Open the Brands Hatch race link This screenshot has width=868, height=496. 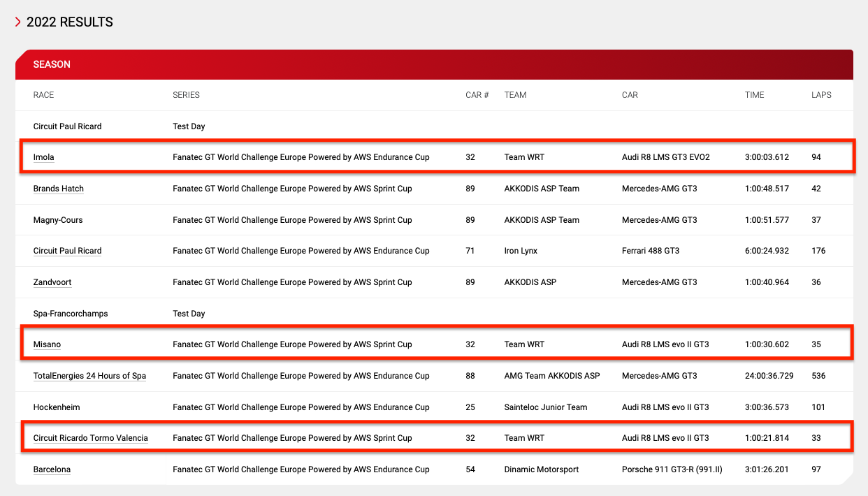[59, 189]
